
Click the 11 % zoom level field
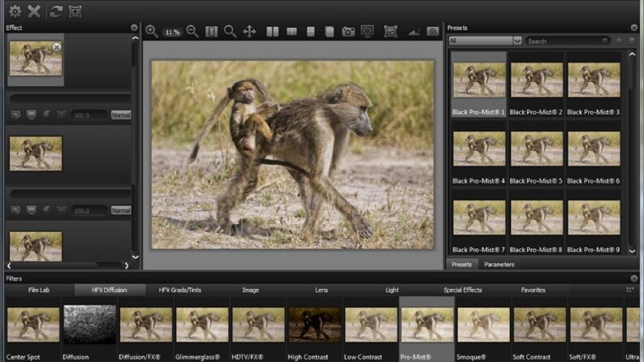click(x=172, y=32)
